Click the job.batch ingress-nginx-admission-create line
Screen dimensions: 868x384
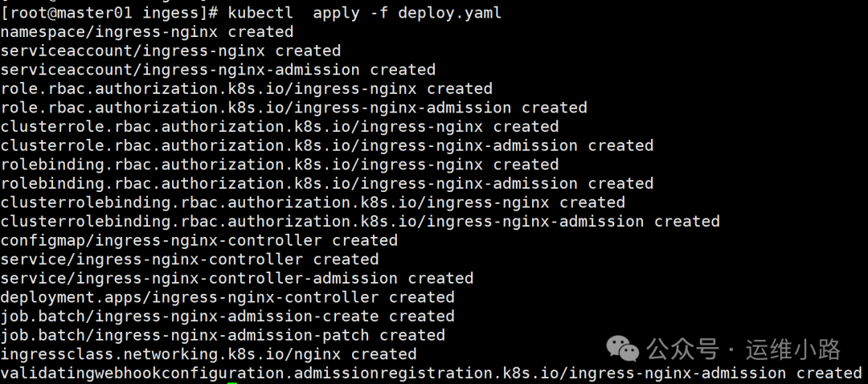coord(227,316)
